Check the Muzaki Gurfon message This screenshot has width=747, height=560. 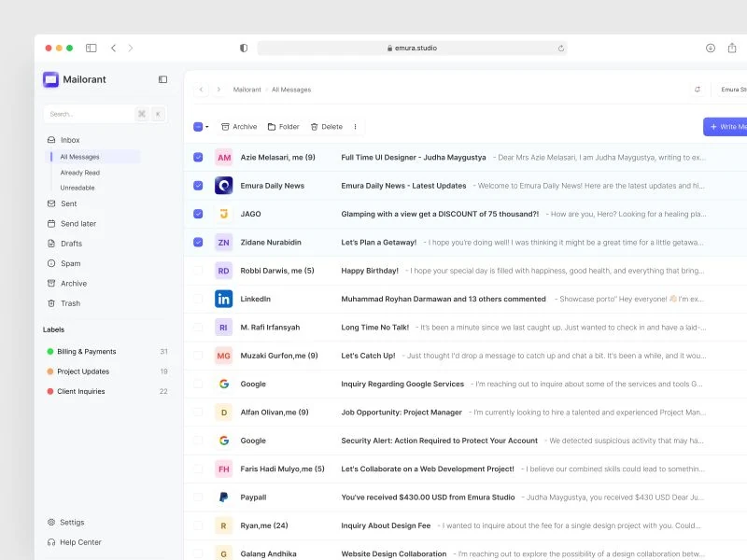pyautogui.click(x=198, y=356)
